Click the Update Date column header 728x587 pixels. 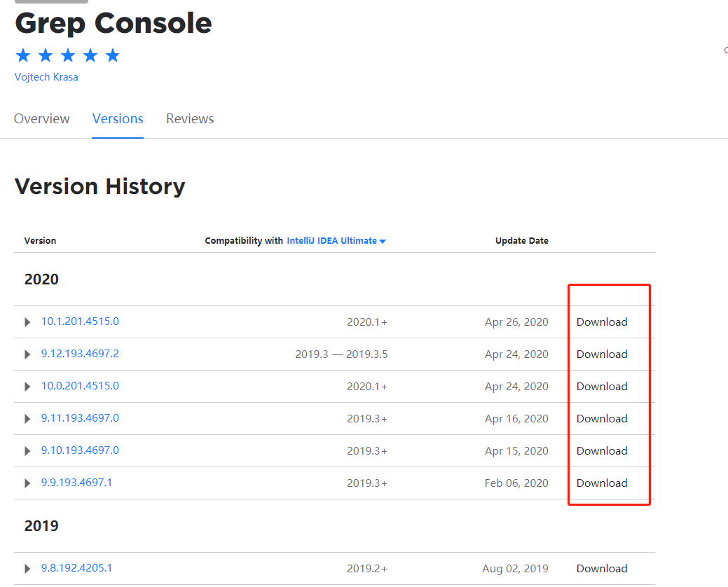pyautogui.click(x=522, y=241)
